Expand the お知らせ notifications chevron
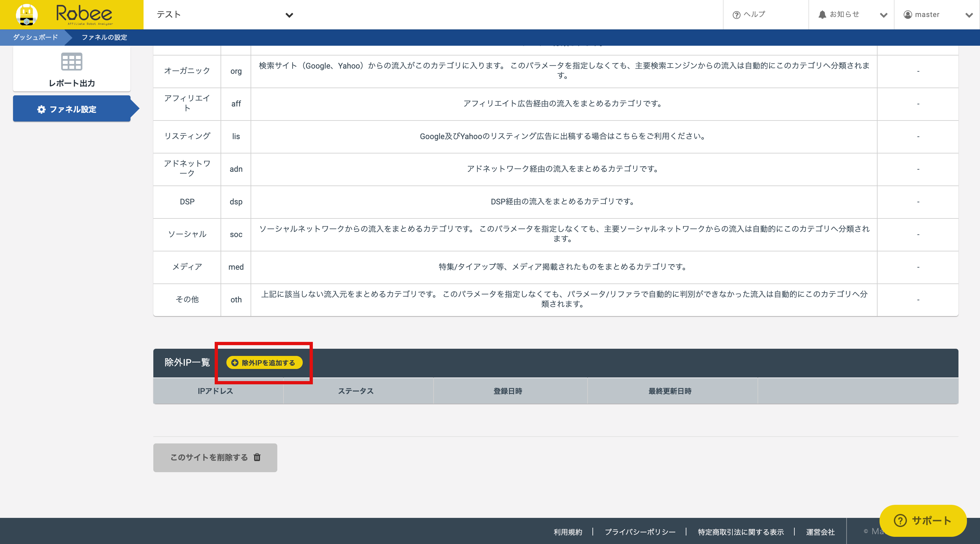 pyautogui.click(x=883, y=15)
